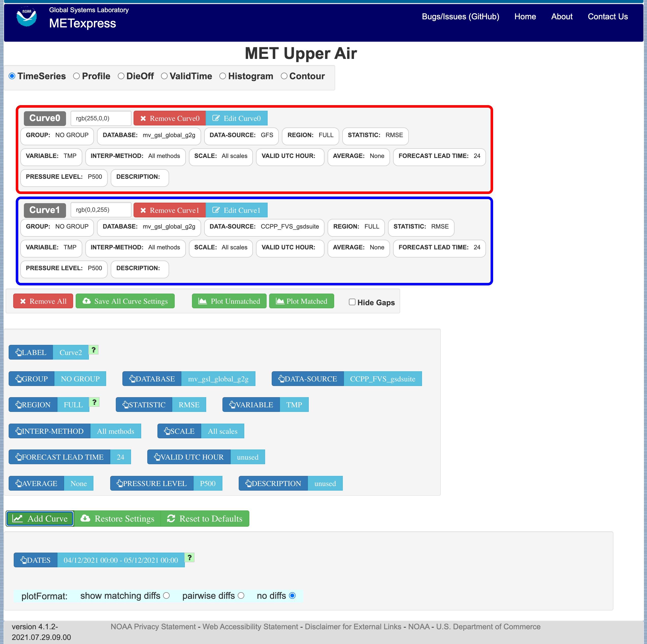647x644 pixels.
Task: Select the Contour plot type radio
Action: point(284,76)
